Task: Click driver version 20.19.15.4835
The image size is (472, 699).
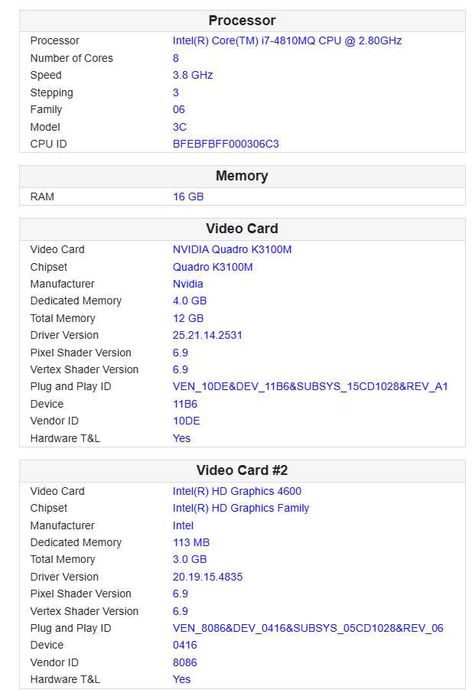Action: 208,577
